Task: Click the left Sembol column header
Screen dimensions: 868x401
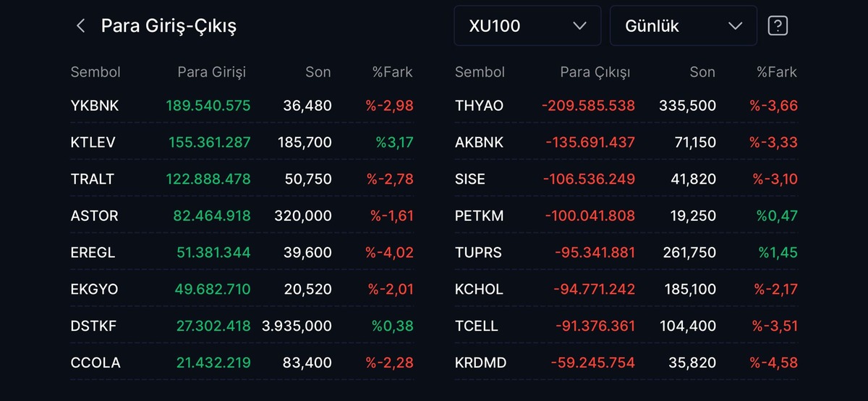Action: 95,72
